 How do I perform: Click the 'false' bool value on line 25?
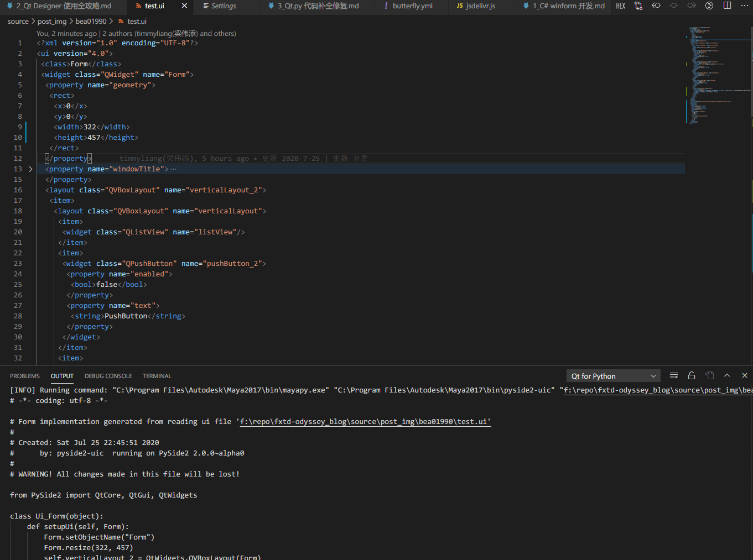tap(107, 285)
